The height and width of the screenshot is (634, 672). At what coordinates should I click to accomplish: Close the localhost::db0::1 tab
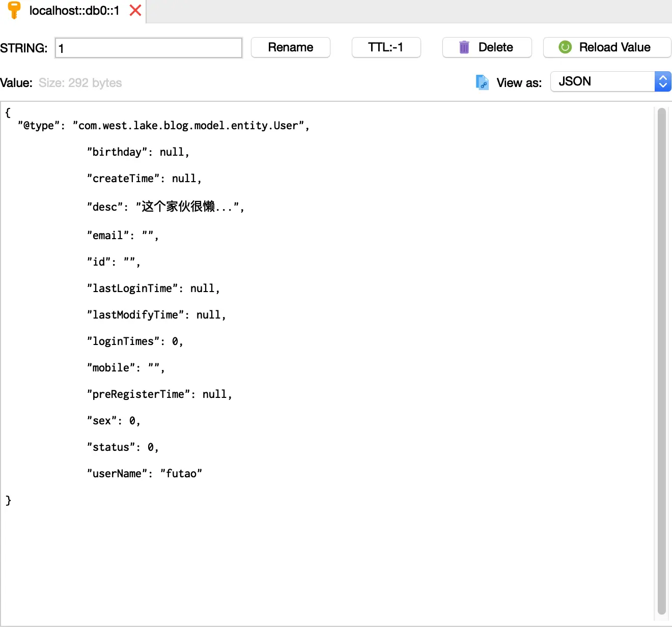pos(135,10)
